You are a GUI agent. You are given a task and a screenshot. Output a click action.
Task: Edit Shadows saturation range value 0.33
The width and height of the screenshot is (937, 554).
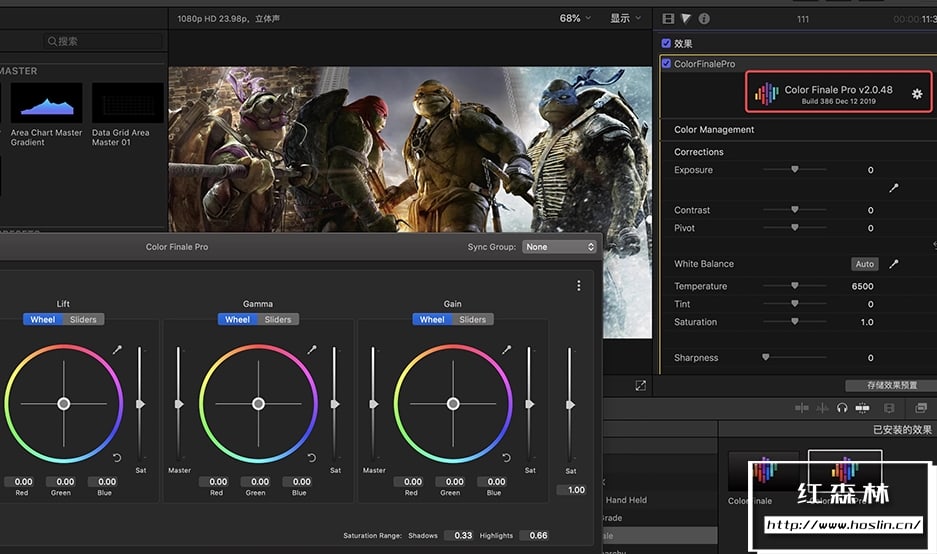pos(459,535)
